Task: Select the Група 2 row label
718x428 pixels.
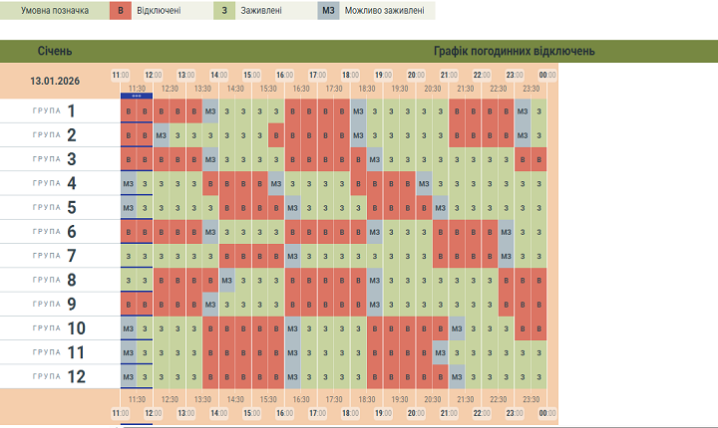Action: click(55, 134)
